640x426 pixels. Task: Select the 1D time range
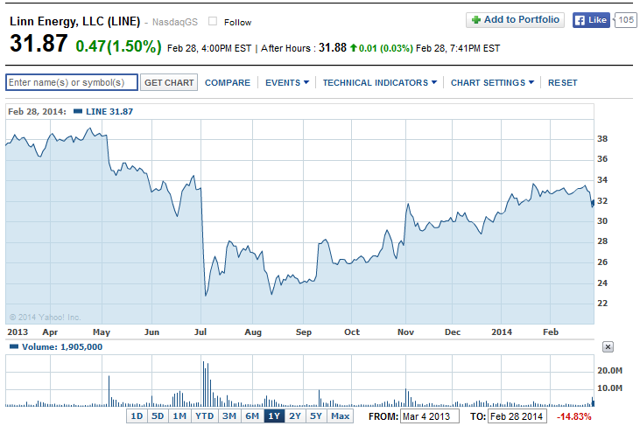point(137,416)
